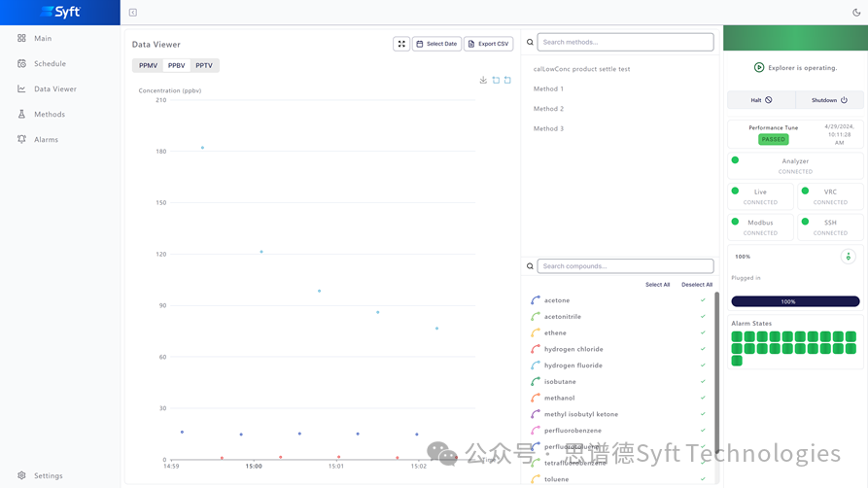The width and height of the screenshot is (868, 488).
Task: Click acetonitrile curve color icon
Action: tap(536, 316)
